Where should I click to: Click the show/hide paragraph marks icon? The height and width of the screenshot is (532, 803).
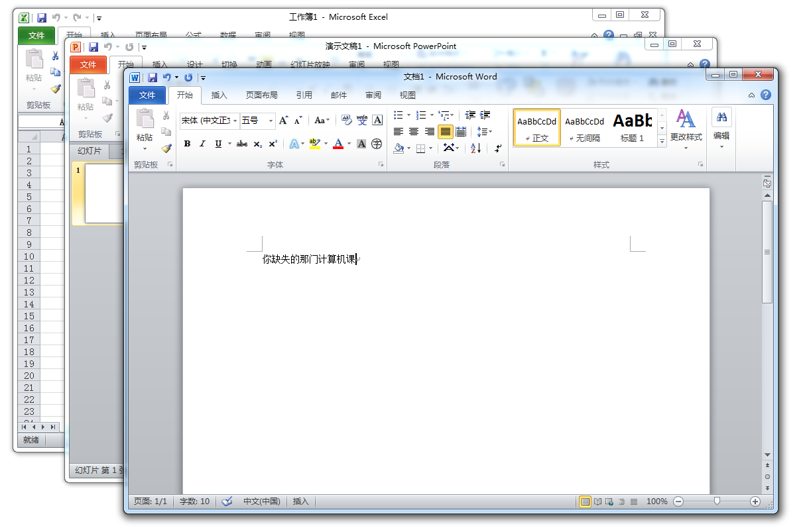pyautogui.click(x=496, y=147)
